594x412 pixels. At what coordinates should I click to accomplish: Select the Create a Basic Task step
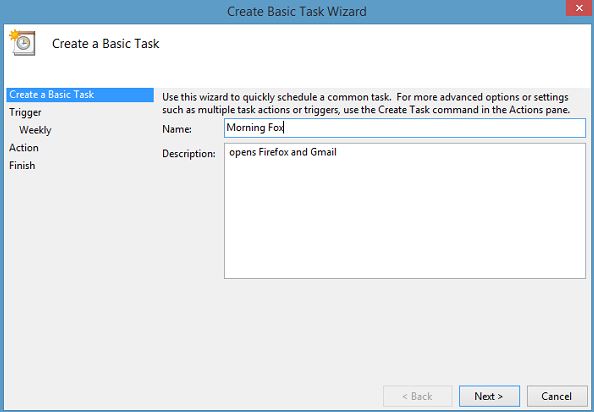click(x=80, y=95)
